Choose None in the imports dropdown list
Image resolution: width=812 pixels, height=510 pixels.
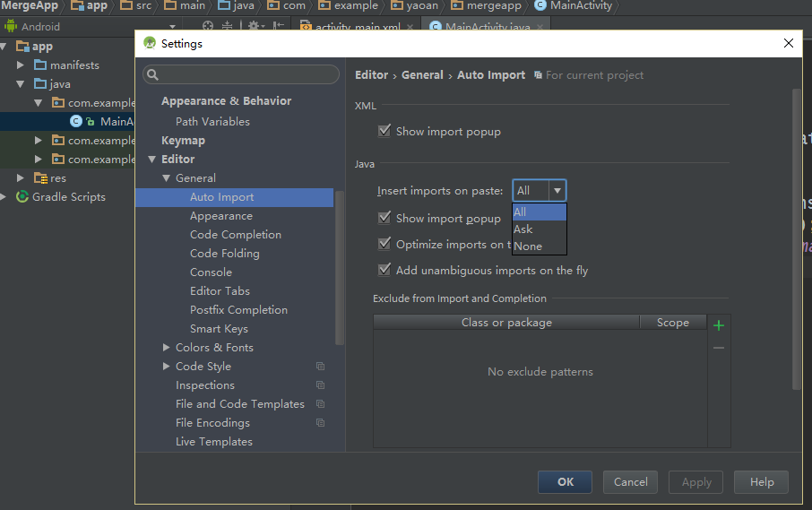click(x=539, y=246)
